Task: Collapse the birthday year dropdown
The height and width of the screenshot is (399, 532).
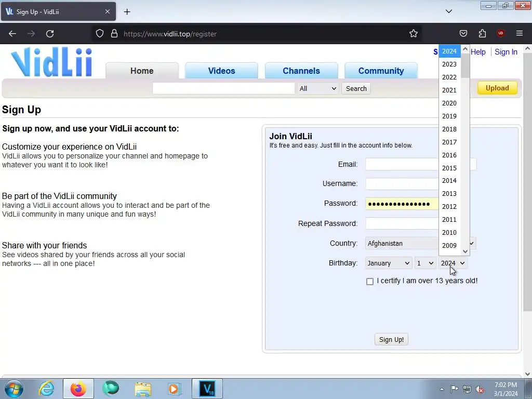Action: pyautogui.click(x=453, y=263)
